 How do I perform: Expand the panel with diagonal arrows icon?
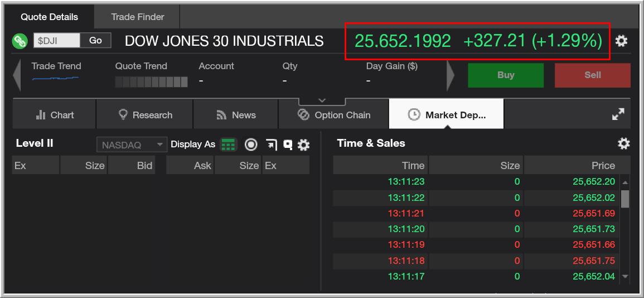[618, 114]
